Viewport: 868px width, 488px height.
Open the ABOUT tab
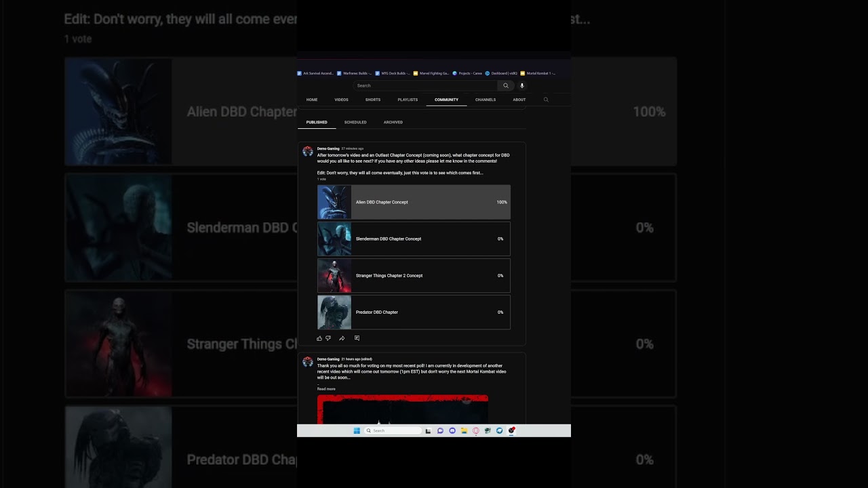[519, 100]
